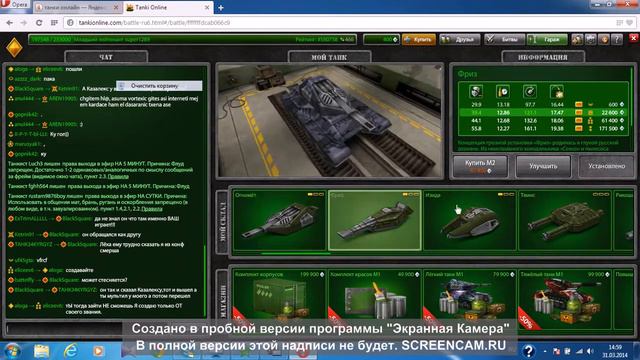
Task: Open the Битвы battles button
Action: point(504,40)
